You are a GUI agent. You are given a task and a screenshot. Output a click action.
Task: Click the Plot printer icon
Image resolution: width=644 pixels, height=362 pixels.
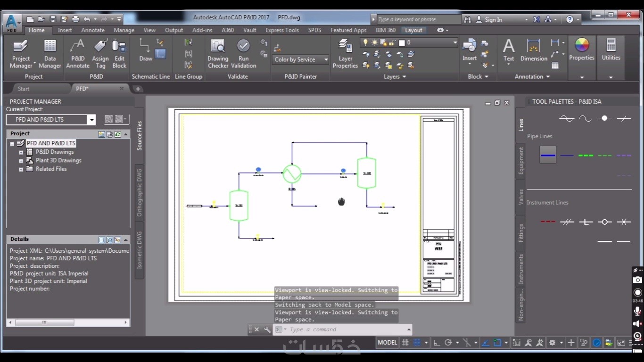click(x=75, y=19)
